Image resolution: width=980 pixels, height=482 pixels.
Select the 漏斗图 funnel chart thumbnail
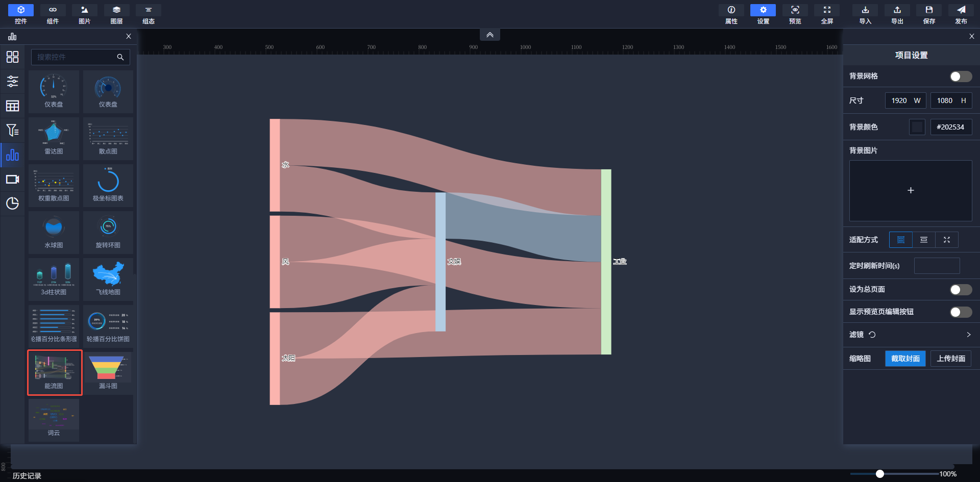[108, 372]
